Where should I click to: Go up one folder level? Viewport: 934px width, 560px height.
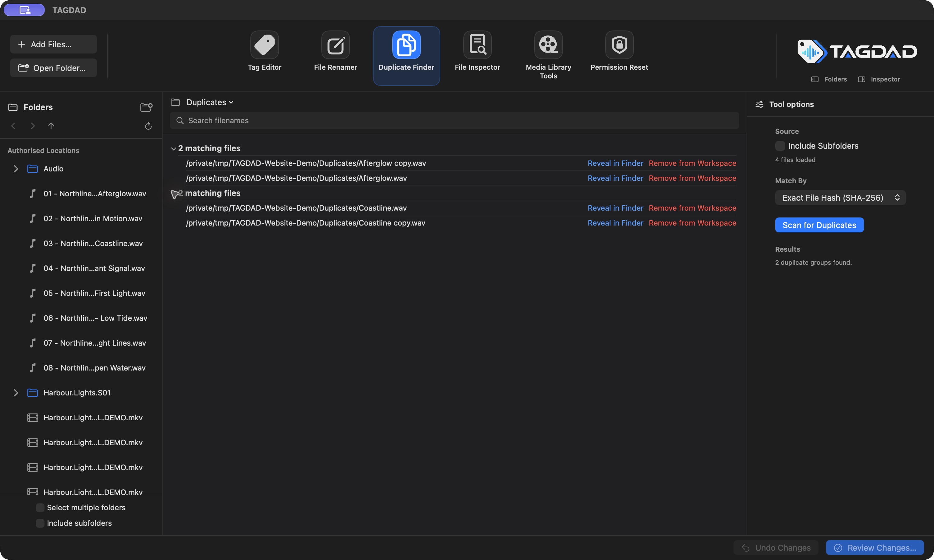click(x=51, y=126)
